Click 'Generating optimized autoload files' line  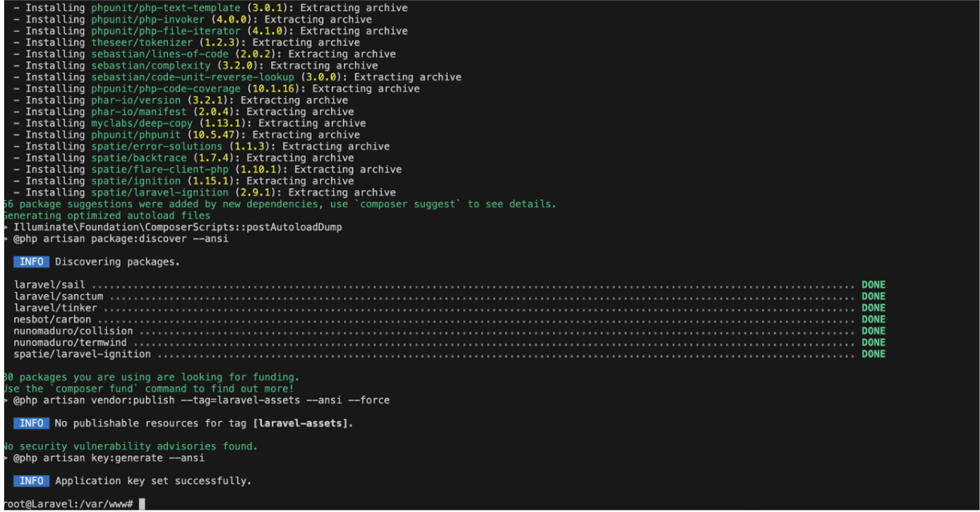106,216
